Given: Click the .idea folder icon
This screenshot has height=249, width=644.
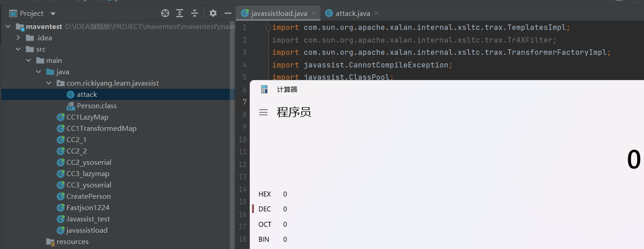Looking at the screenshot, I should [29, 38].
